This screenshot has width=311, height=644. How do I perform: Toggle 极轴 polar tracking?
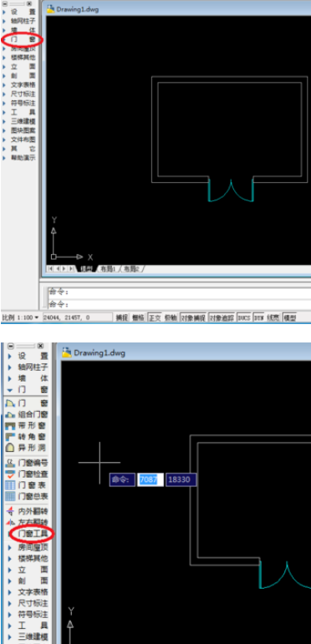[171, 317]
